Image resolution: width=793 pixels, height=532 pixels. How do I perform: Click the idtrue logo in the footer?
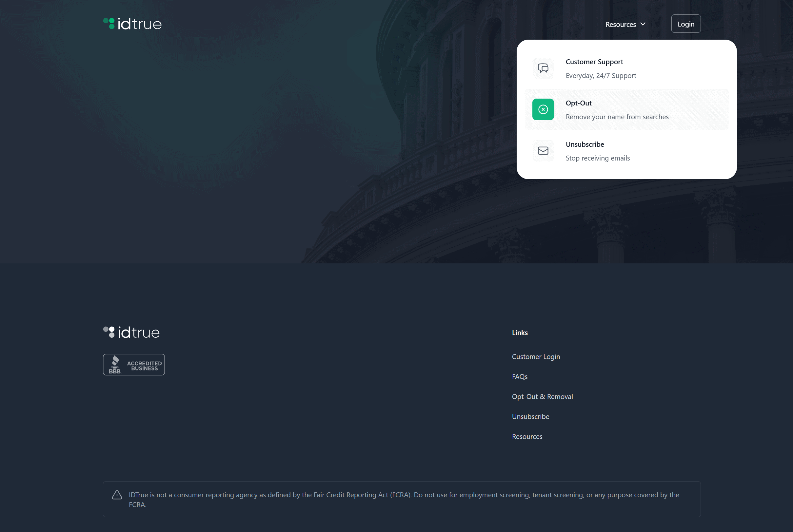point(131,332)
